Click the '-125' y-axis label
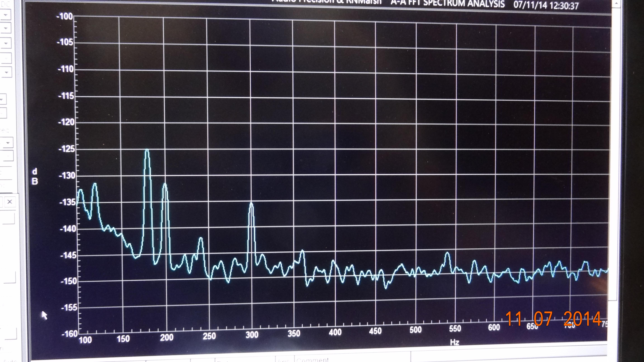Screen dimensions: 644x362 click(x=67, y=149)
